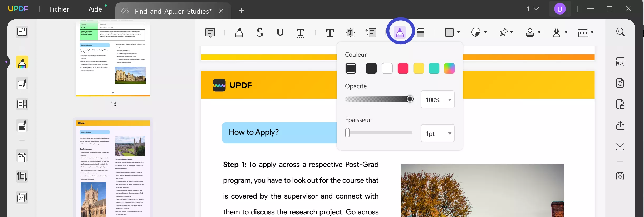Expand the Sticker tool dropdown arrow
Screen dimensions: 644x217
coord(485,32)
